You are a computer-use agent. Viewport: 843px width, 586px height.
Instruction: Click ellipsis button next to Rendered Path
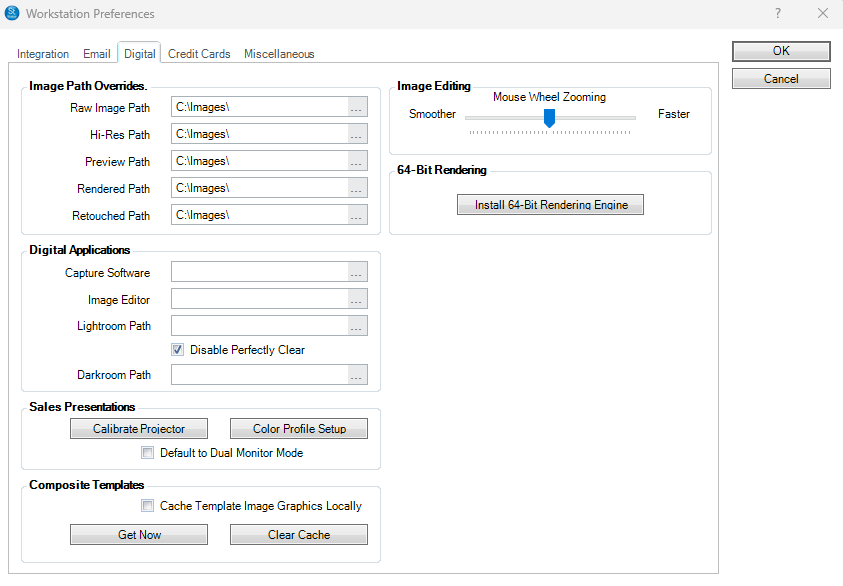(357, 188)
